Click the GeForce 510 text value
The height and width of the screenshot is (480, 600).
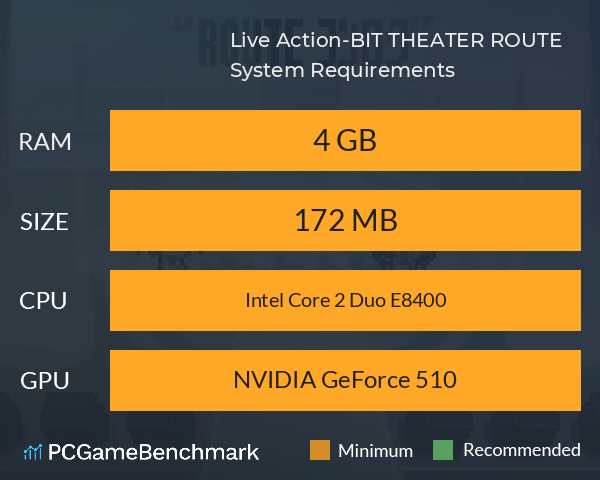[x=389, y=380]
